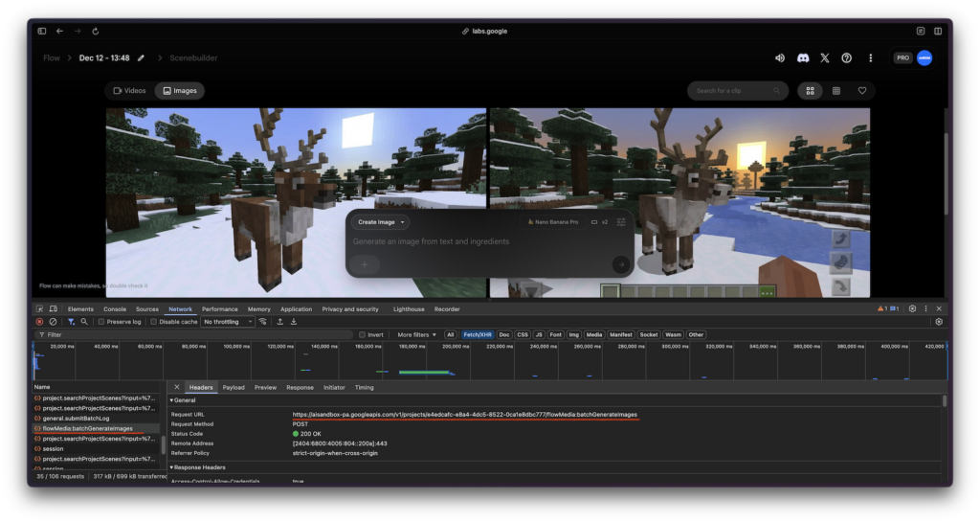
Task: Click the X (Twitter) icon
Action: (824, 58)
